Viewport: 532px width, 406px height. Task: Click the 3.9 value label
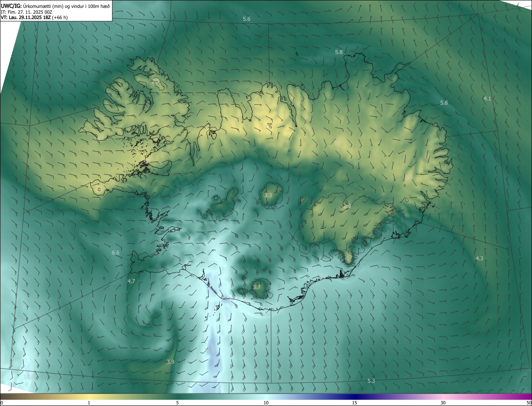(x=170, y=362)
